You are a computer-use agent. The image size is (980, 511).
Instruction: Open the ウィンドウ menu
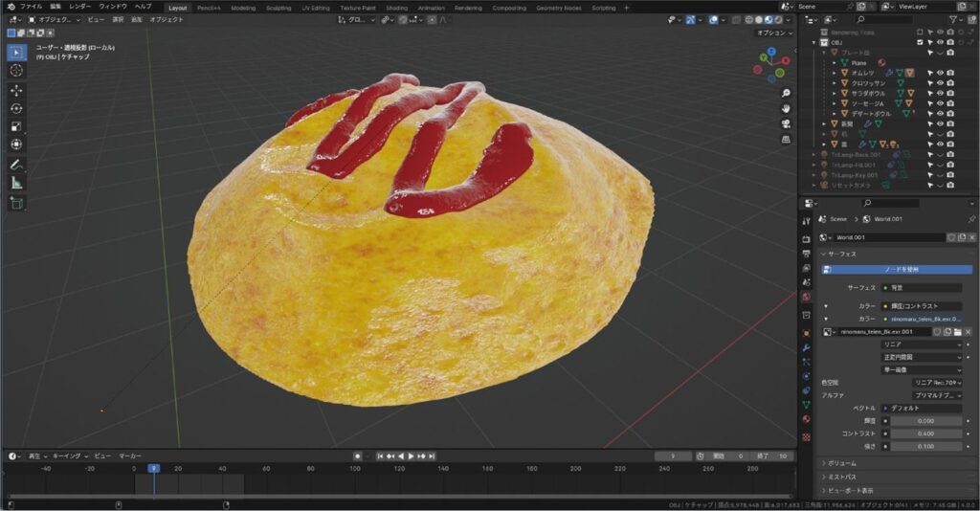coord(113,7)
